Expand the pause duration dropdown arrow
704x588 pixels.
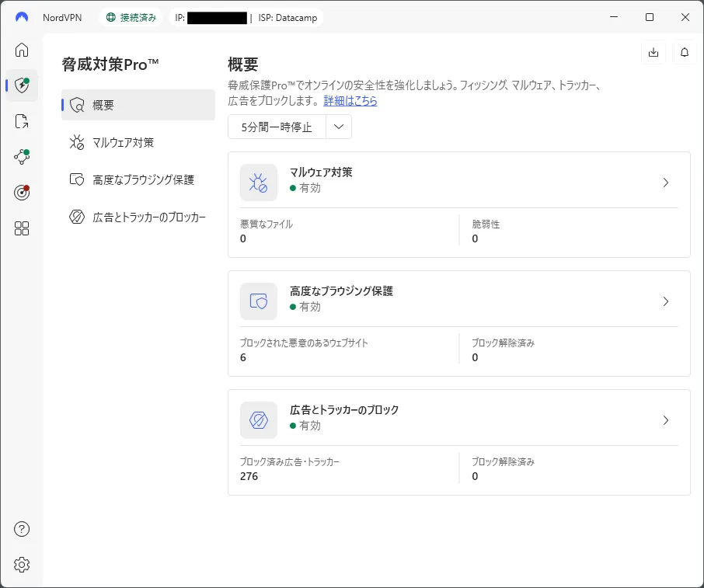[339, 127]
